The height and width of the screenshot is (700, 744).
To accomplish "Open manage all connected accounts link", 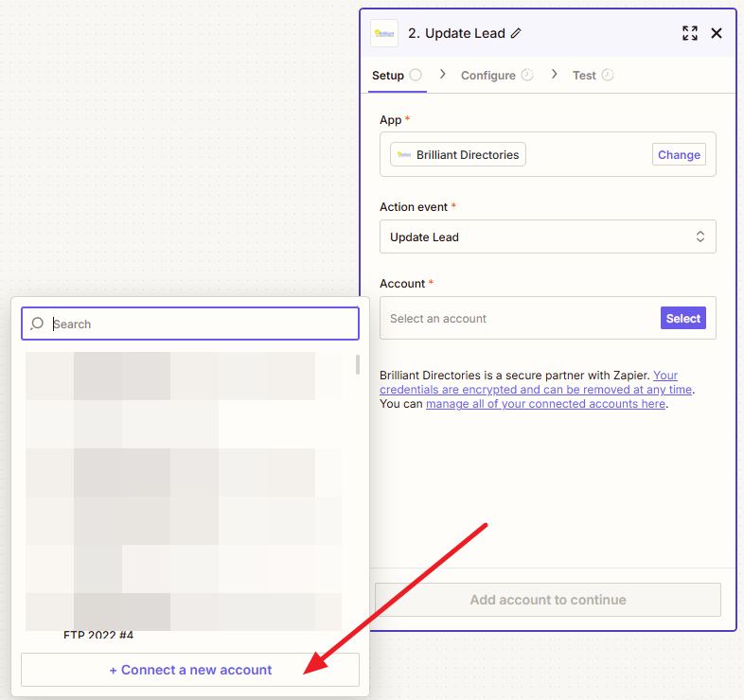I will point(545,404).
